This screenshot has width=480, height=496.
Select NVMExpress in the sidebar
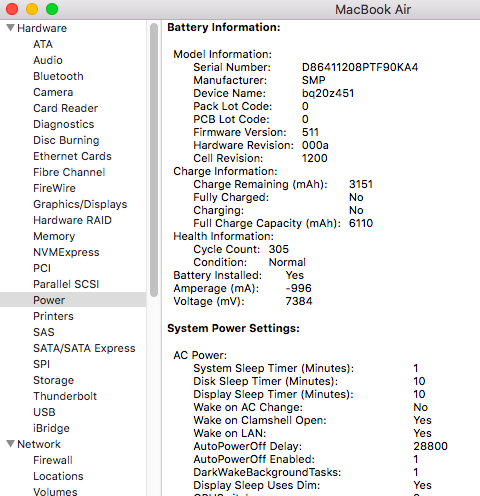pyautogui.click(x=66, y=252)
